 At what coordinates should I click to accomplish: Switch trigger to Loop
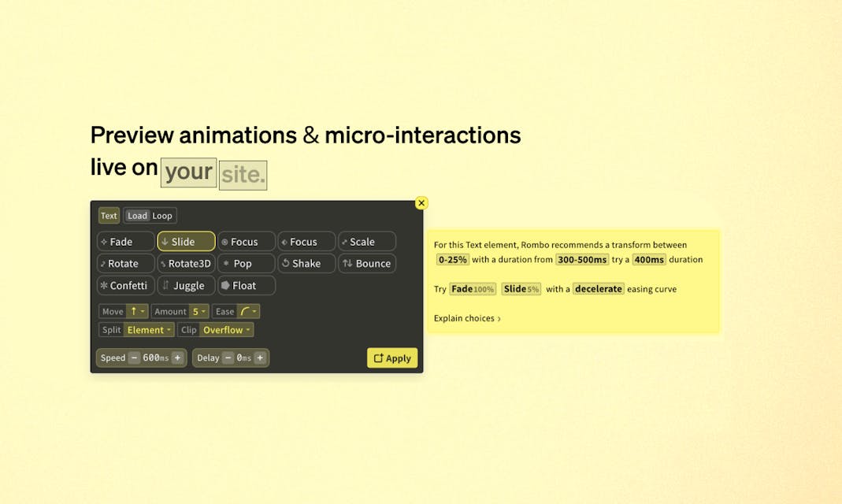(161, 216)
